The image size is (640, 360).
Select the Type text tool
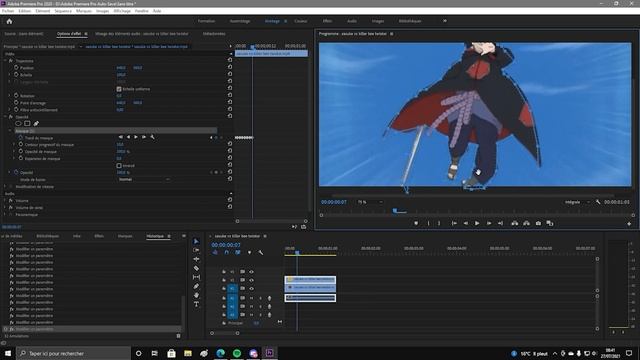tap(196, 304)
